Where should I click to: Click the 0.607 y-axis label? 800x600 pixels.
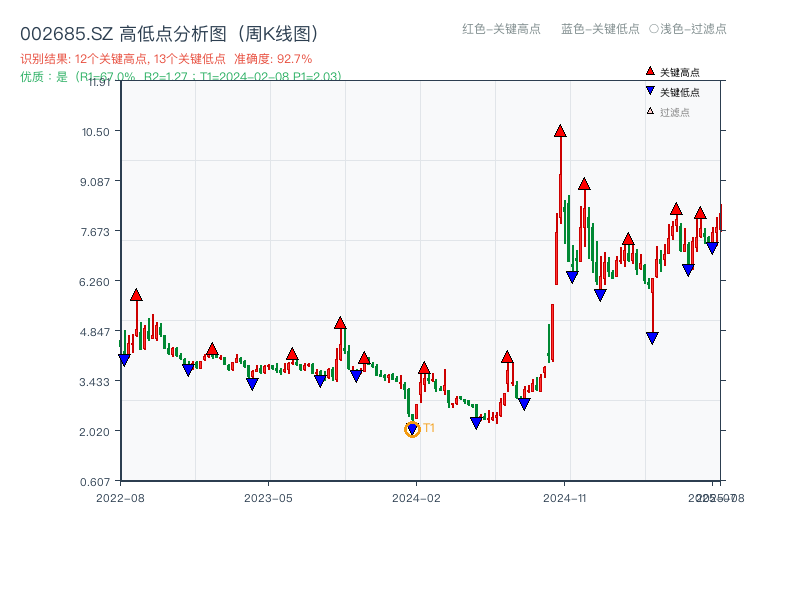pyautogui.click(x=95, y=482)
